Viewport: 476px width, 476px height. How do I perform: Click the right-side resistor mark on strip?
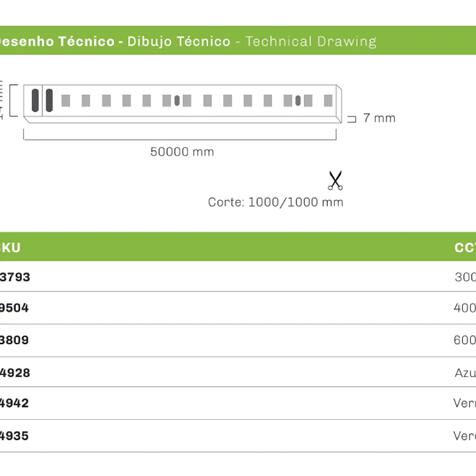point(298,101)
